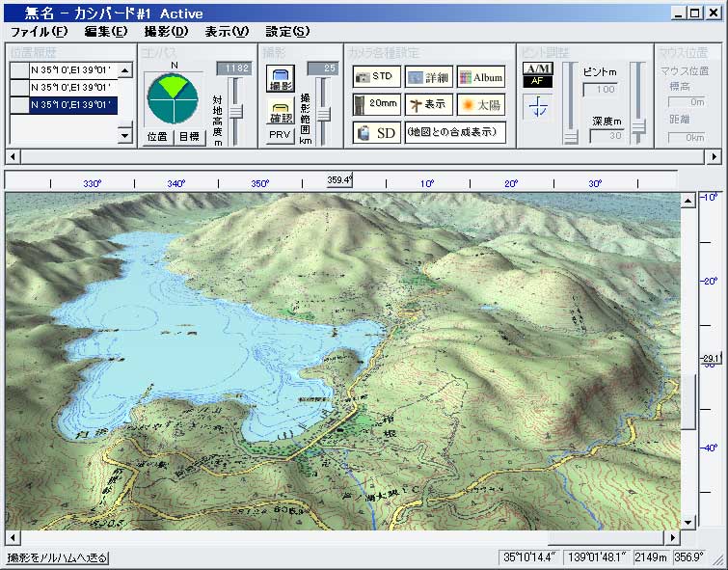728x570 pixels.
Task: Select the STD camera preset
Action: pos(374,77)
